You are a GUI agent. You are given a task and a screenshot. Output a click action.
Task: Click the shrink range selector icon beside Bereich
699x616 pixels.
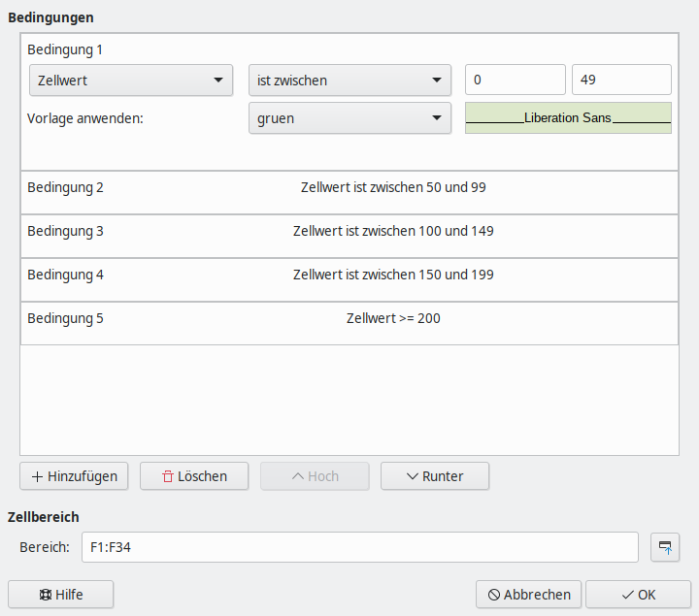pos(665,547)
